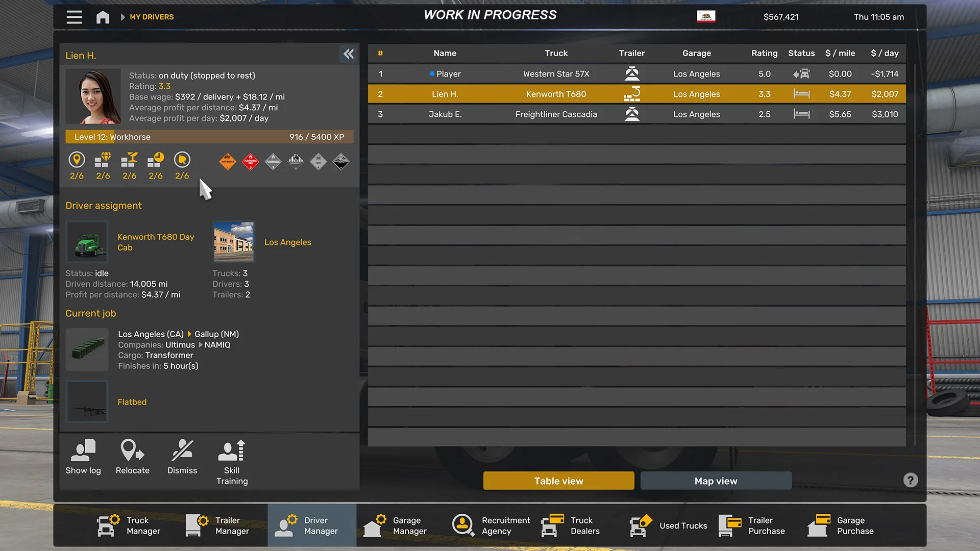Click the Transformer cargo thumbnail
Viewport: 980px width, 551px height.
[87, 349]
